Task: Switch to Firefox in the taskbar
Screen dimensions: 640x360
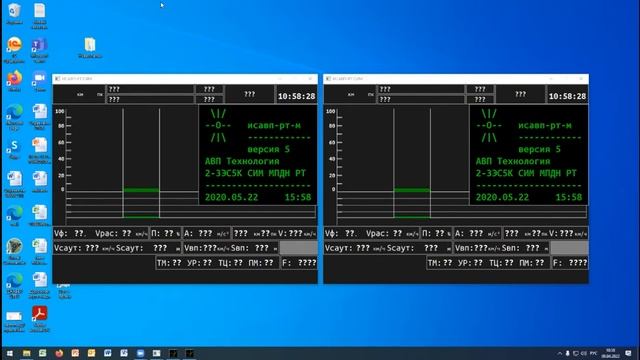Action: click(x=59, y=353)
